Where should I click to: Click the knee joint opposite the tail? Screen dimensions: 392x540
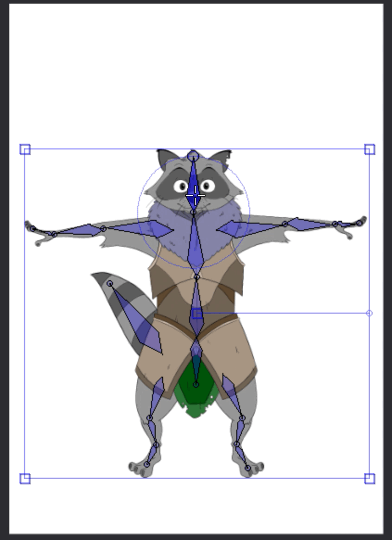tap(242, 418)
